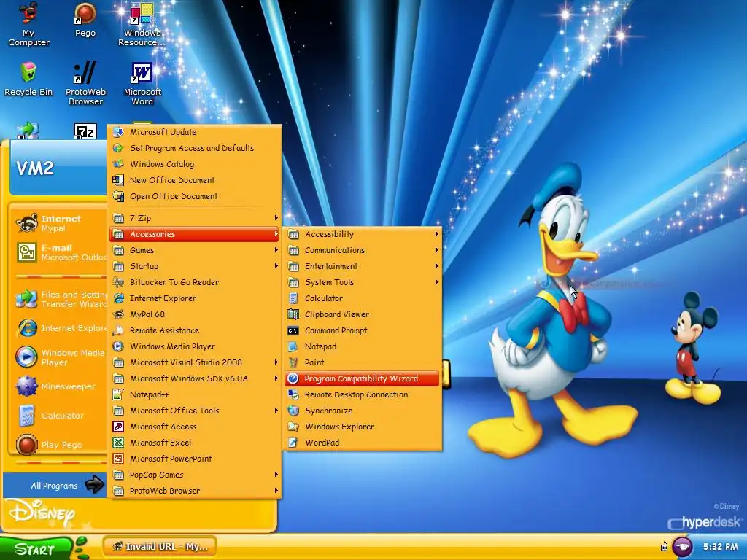747x560 pixels.
Task: Open WordPad from Accessories menu
Action: 363,443
